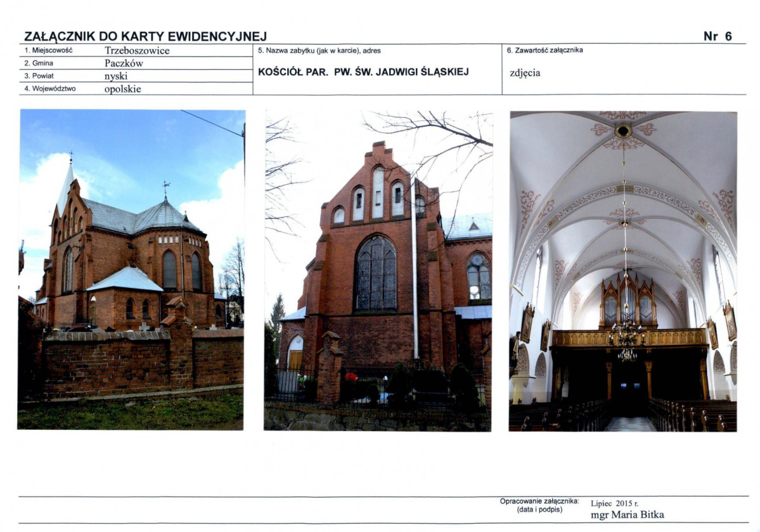The height and width of the screenshot is (532, 760).
Task: Click the label '(data i podpis)'
Action: pyautogui.click(x=540, y=510)
